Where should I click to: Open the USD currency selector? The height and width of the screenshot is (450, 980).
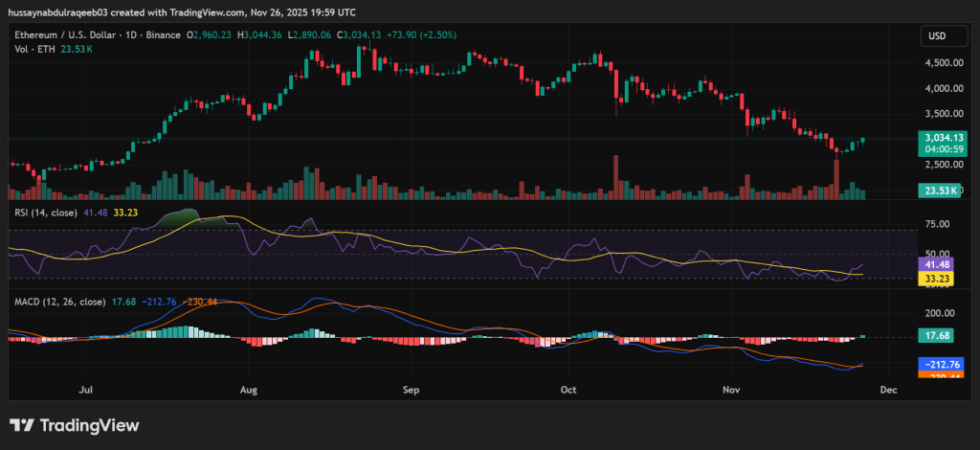click(x=935, y=35)
